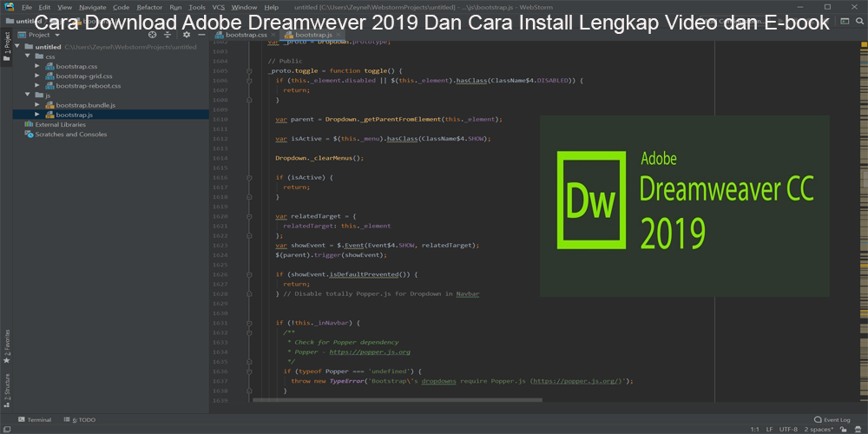The height and width of the screenshot is (434, 868).
Task: Toggle fold end marker at line 1608
Action: (250, 100)
